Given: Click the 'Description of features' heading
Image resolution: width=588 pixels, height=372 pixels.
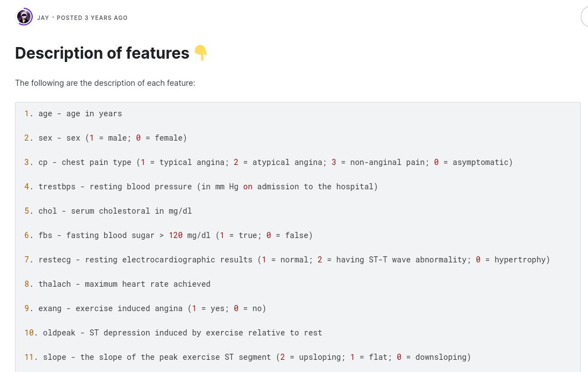Looking at the screenshot, I should (x=103, y=53).
